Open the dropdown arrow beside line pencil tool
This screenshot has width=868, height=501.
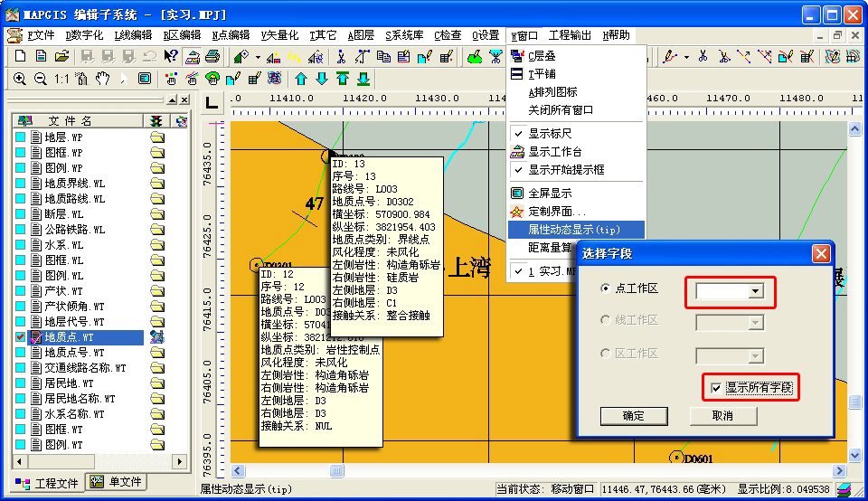(x=686, y=56)
